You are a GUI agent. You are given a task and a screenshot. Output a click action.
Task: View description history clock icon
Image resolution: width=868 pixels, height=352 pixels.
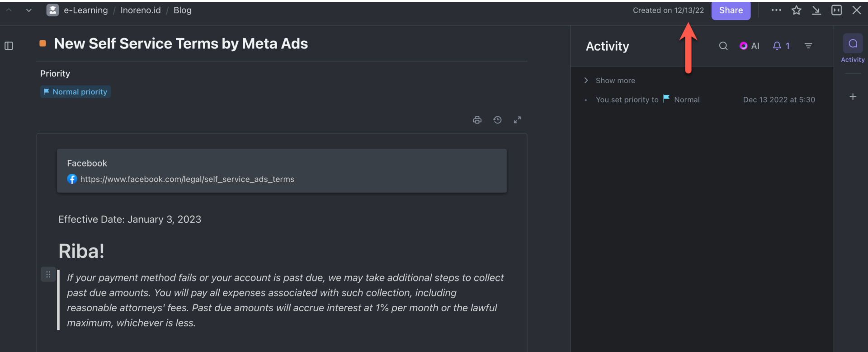(497, 120)
